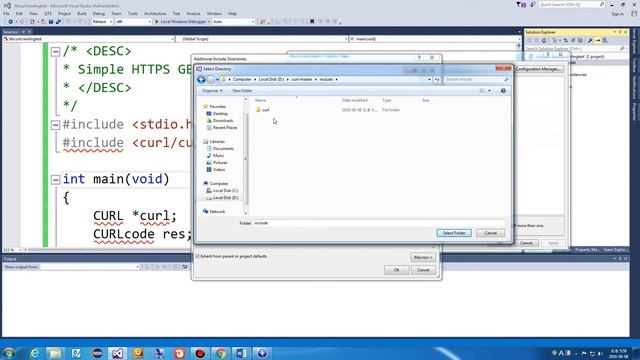
Task: Click the Back arrow in Select Directory dialog
Action: point(201,80)
